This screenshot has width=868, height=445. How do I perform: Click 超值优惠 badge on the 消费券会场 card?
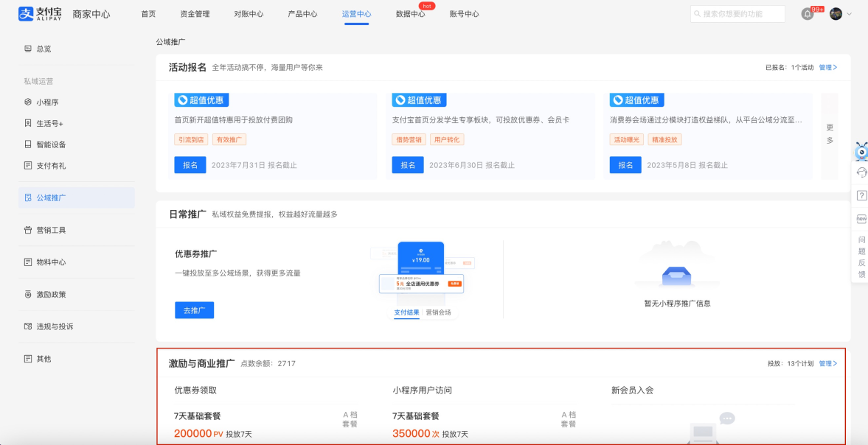click(x=636, y=100)
